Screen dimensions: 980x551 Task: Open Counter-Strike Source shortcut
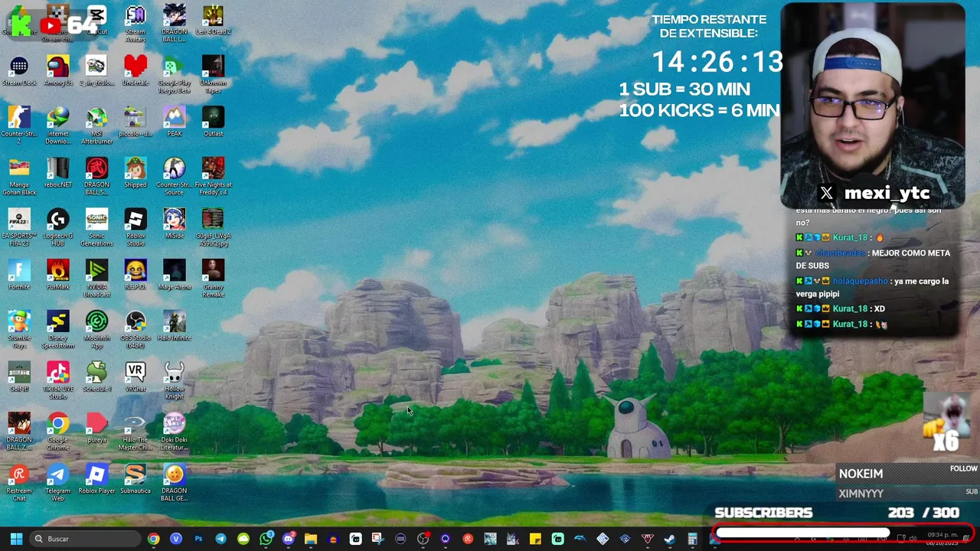(x=175, y=177)
